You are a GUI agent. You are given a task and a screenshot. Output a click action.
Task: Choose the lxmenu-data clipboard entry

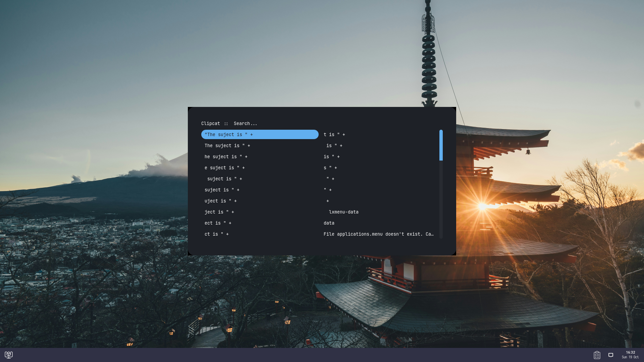click(x=379, y=212)
